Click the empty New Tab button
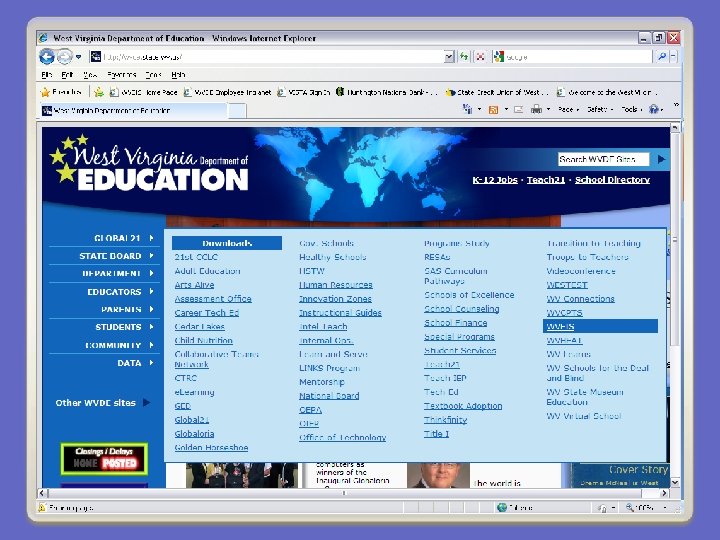This screenshot has height=540, width=720. click(237, 111)
